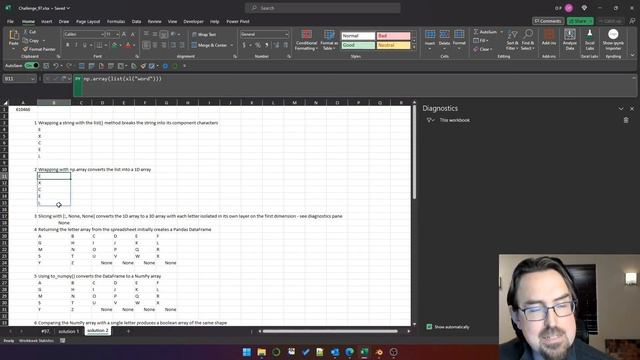The width and height of the screenshot is (640, 360).
Task: Click the Name Box showing B11
Action: coord(19,79)
